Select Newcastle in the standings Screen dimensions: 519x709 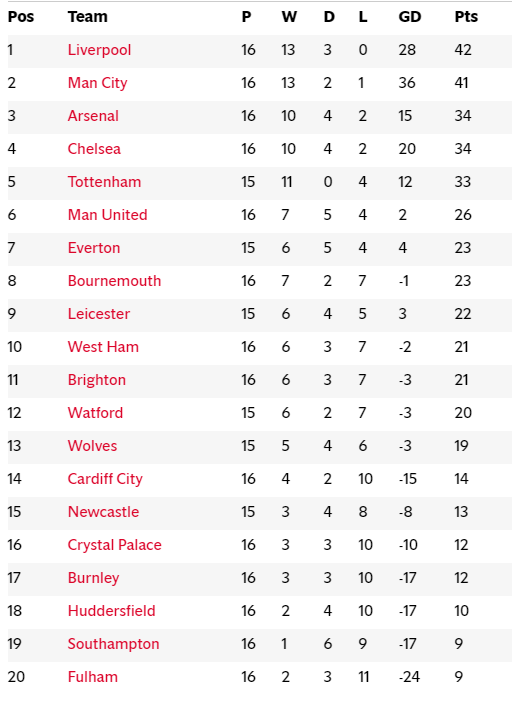point(104,512)
